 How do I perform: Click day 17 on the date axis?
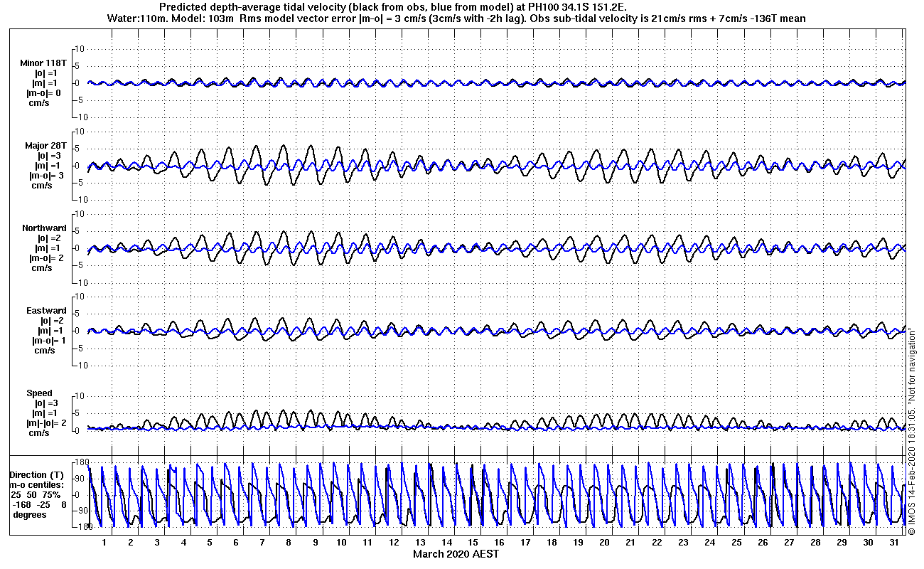click(x=525, y=542)
